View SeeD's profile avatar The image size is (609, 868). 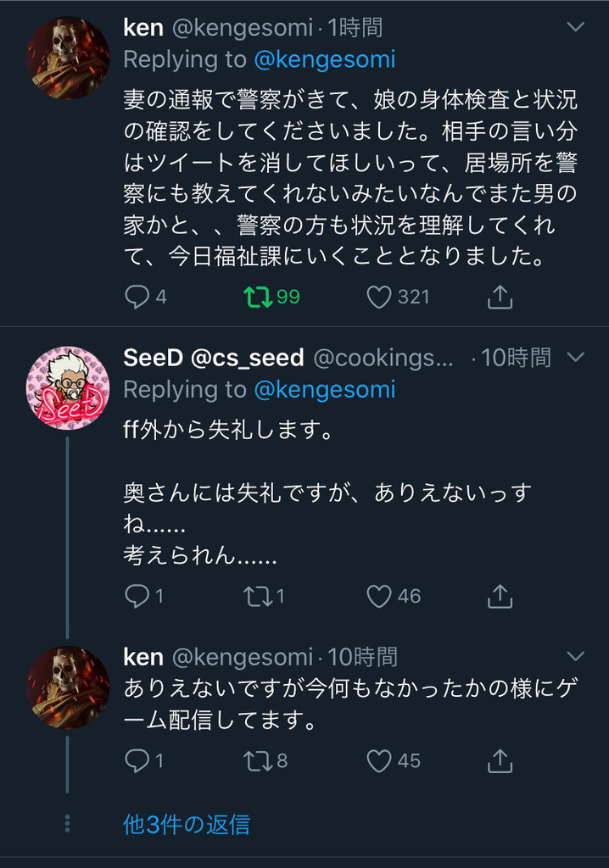pyautogui.click(x=68, y=387)
